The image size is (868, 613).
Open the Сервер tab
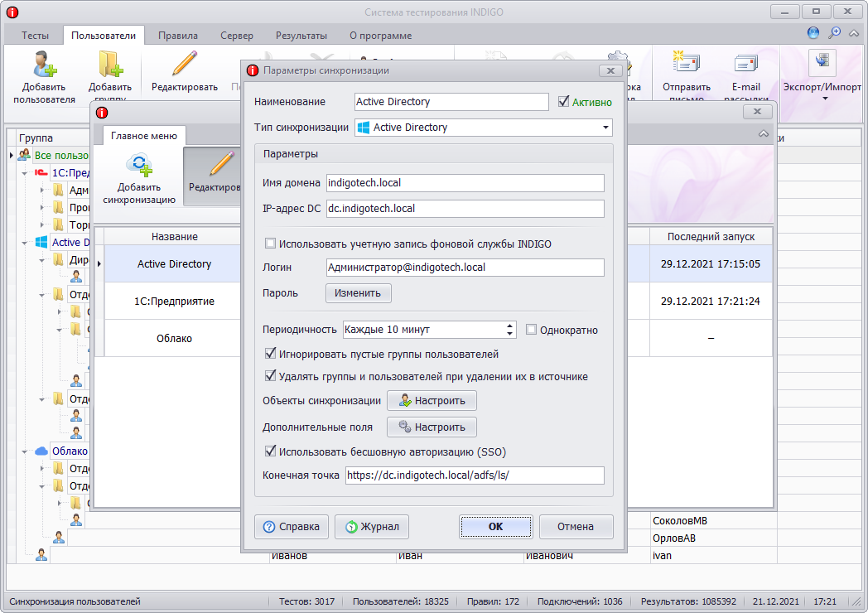pos(236,36)
